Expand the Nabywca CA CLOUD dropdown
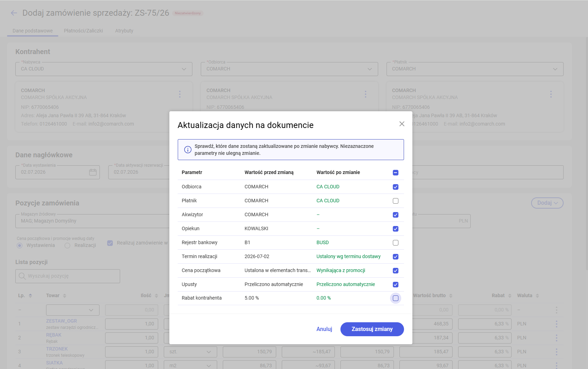The image size is (588, 369). (x=184, y=69)
